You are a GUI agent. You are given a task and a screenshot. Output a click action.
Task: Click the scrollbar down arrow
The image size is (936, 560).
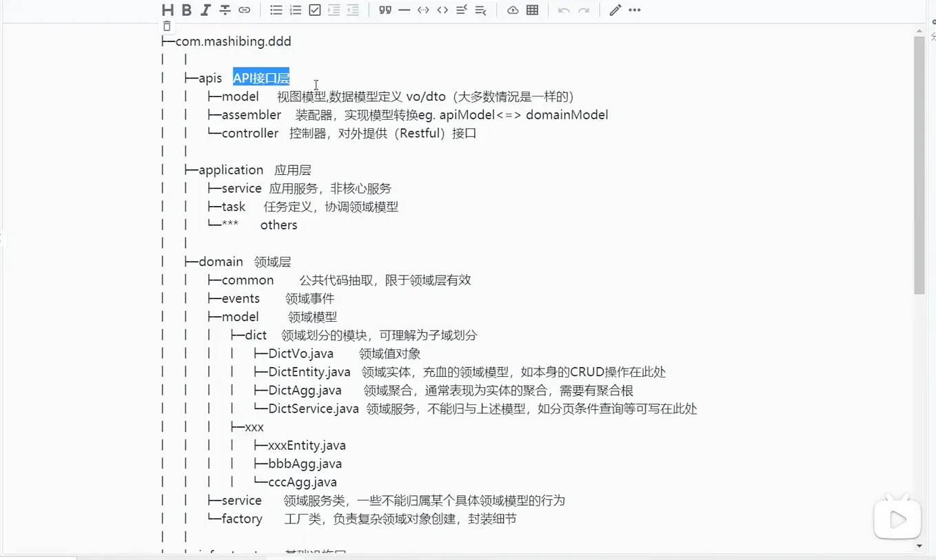919,546
